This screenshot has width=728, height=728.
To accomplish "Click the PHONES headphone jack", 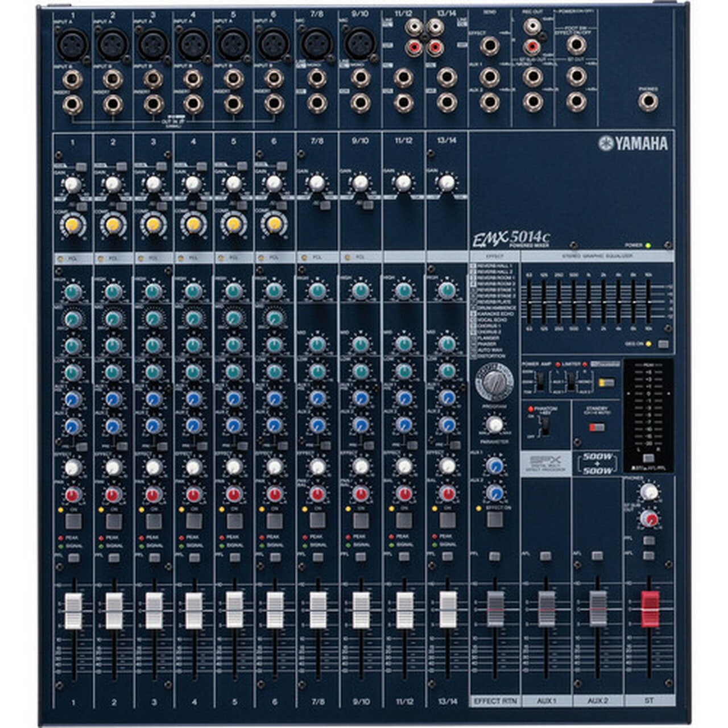I will 648,102.
